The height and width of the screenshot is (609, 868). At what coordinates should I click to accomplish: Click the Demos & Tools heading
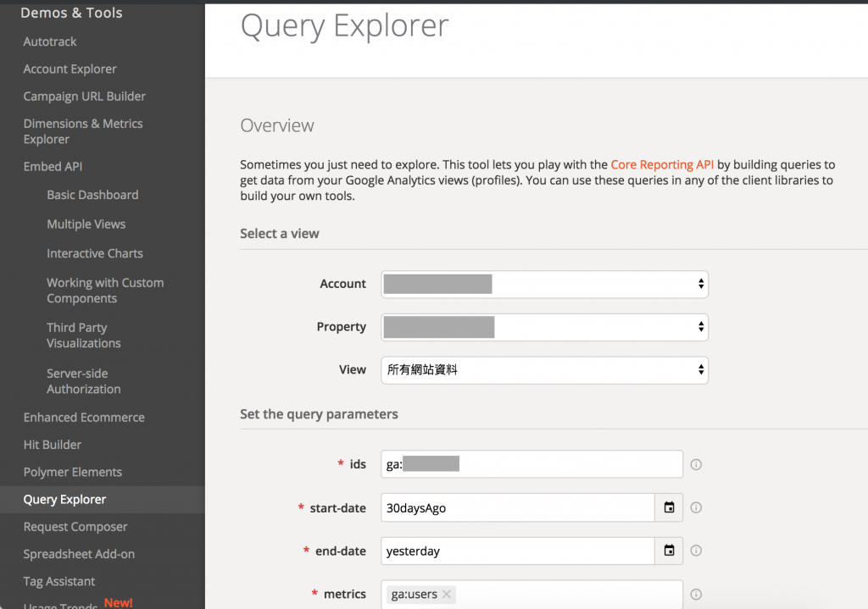pyautogui.click(x=71, y=13)
